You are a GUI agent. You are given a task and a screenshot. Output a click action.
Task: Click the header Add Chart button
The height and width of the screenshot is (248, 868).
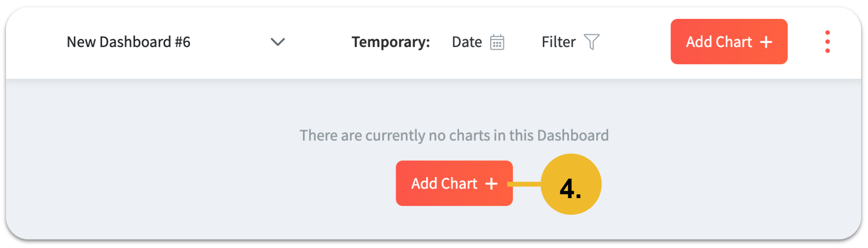coord(728,42)
